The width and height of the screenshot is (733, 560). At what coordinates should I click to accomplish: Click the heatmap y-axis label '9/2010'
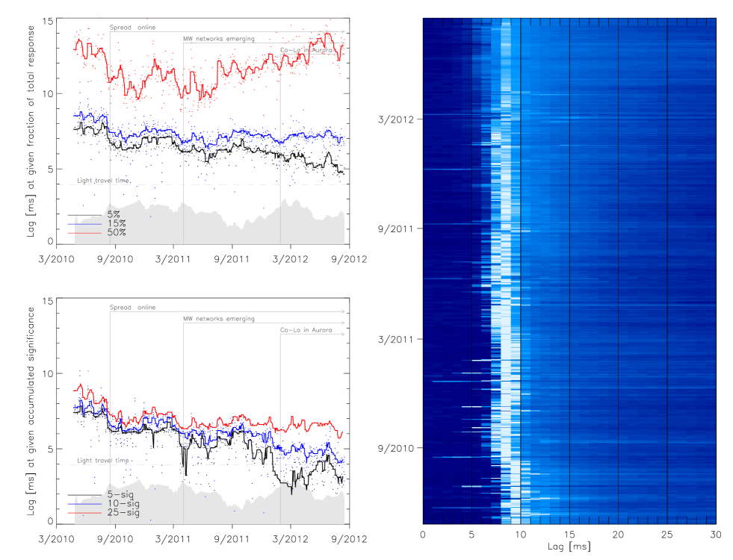(x=396, y=449)
